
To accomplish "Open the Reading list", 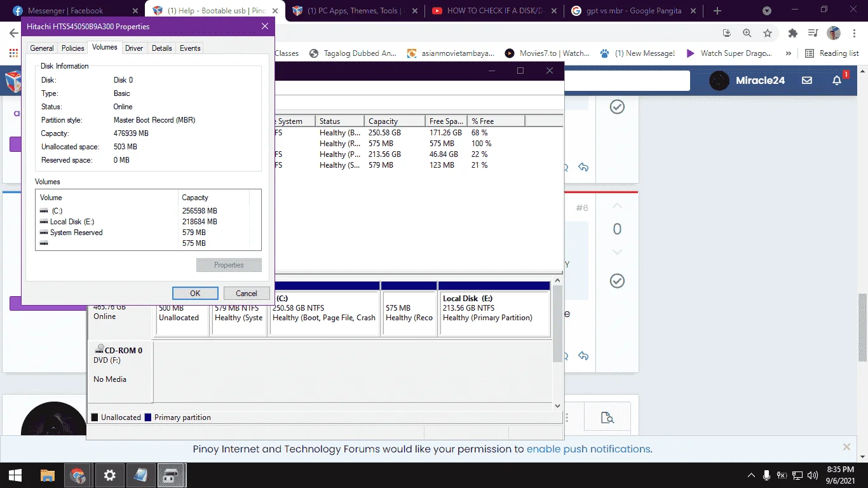I will coord(832,53).
